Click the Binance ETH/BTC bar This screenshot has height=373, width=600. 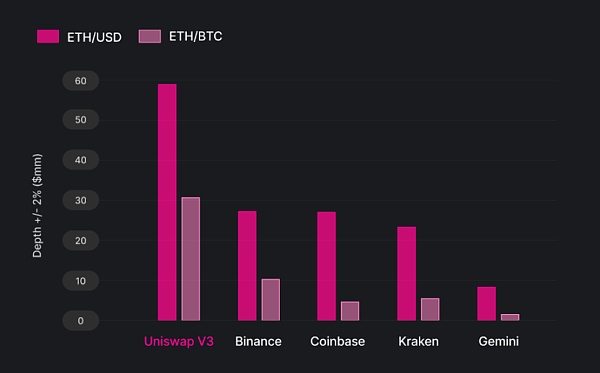click(x=271, y=300)
